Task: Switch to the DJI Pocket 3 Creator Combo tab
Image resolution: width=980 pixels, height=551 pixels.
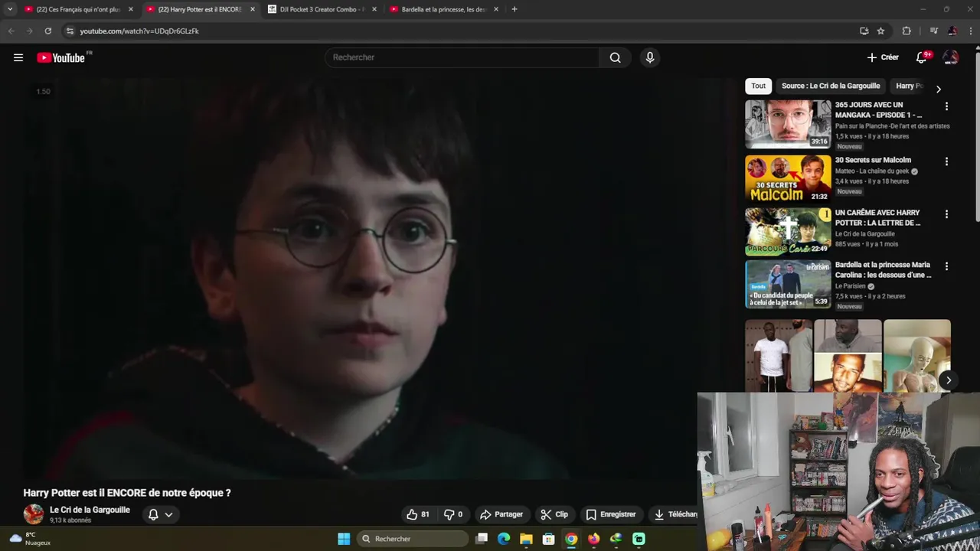Action: click(x=322, y=9)
